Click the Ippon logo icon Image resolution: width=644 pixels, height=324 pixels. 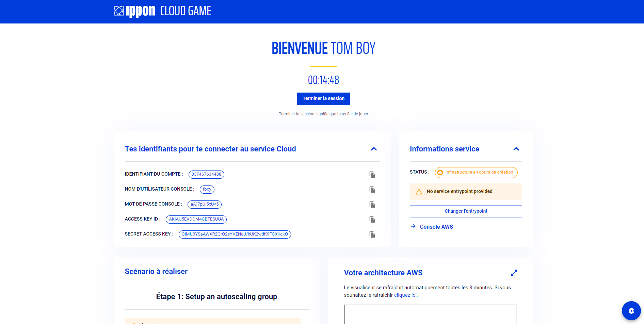[x=119, y=11]
